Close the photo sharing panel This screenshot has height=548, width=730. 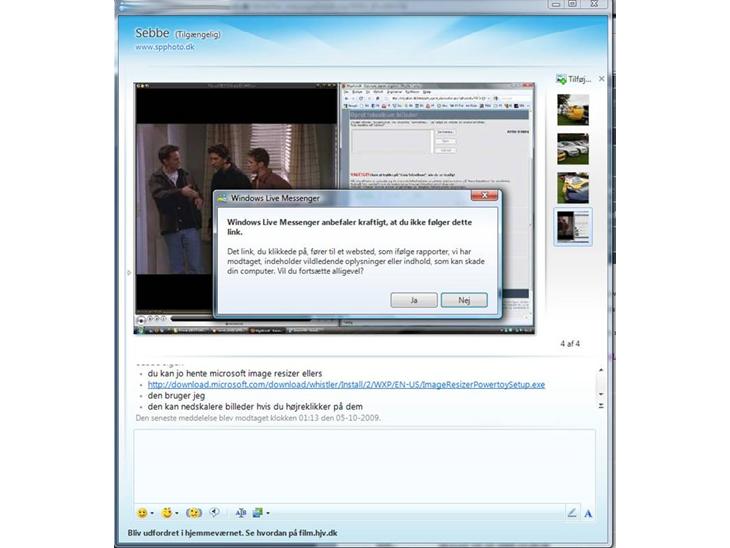point(601,78)
